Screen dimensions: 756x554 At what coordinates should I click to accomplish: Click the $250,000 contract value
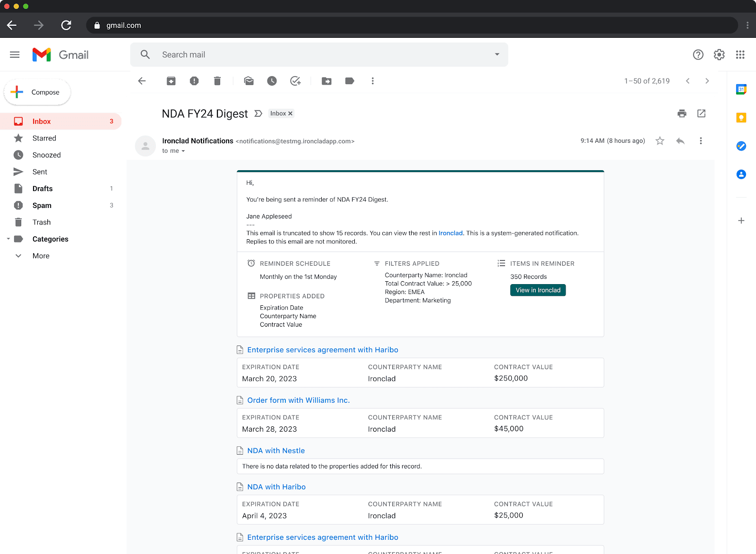point(511,378)
